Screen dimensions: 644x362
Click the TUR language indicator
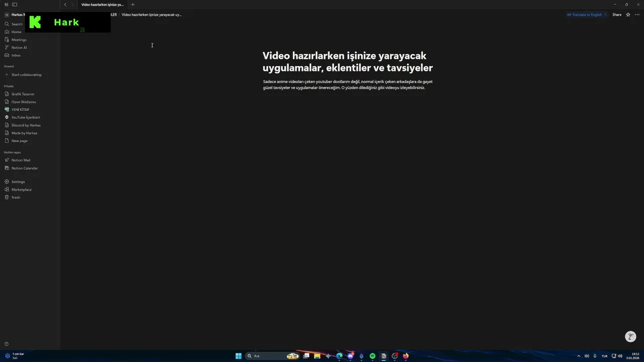point(604,356)
